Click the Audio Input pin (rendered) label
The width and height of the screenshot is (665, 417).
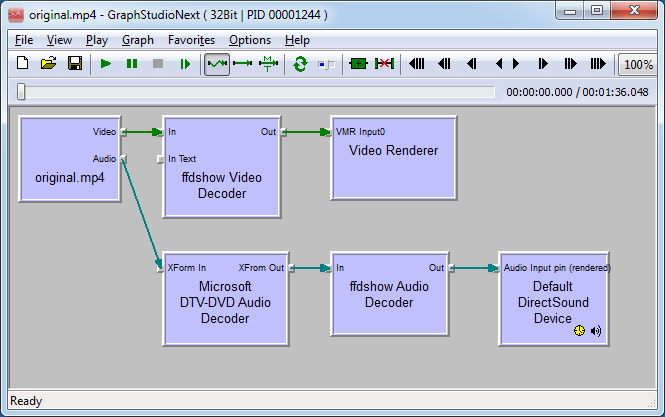point(557,268)
